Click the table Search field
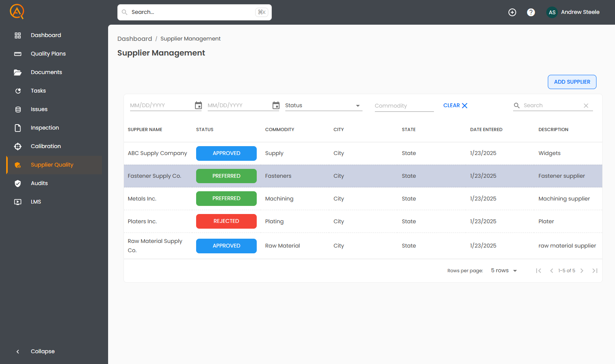This screenshot has height=364, width=615. coord(552,105)
